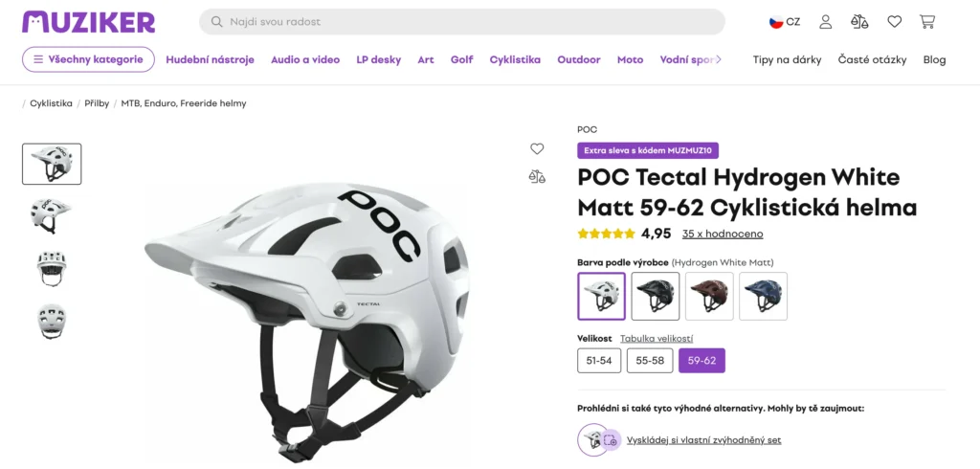
Task: Open the product comparison scales in header
Action: [x=859, y=21]
